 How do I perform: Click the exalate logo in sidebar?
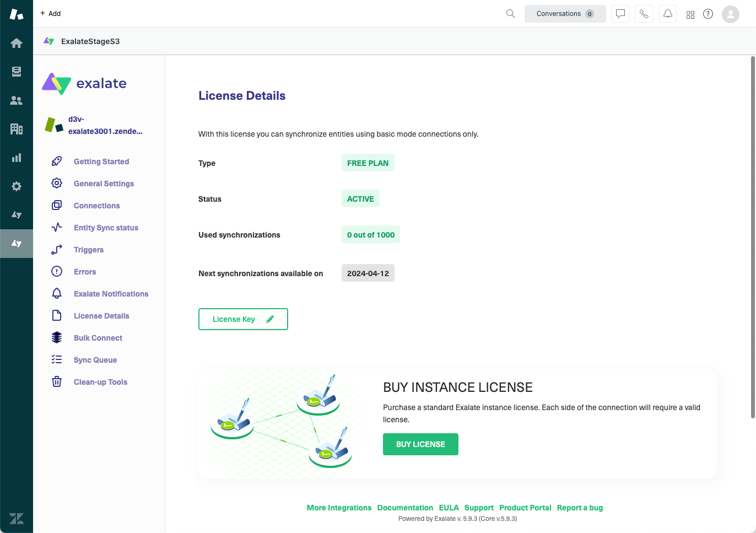point(84,83)
